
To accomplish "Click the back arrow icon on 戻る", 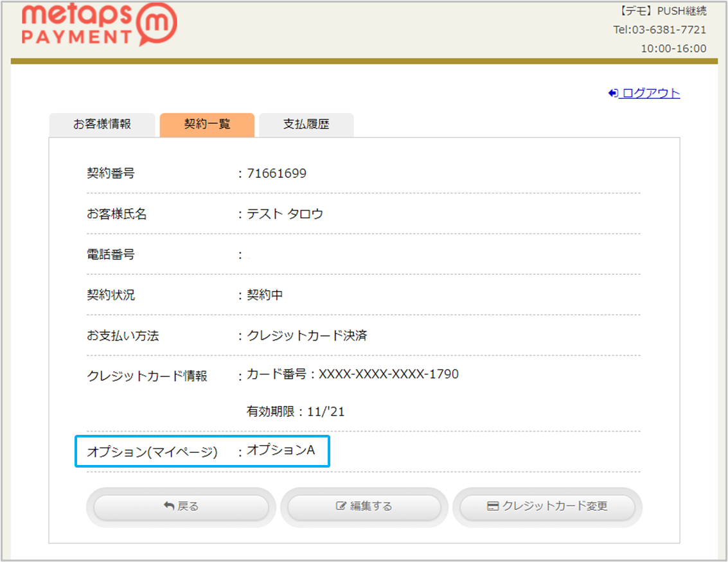I will click(169, 507).
